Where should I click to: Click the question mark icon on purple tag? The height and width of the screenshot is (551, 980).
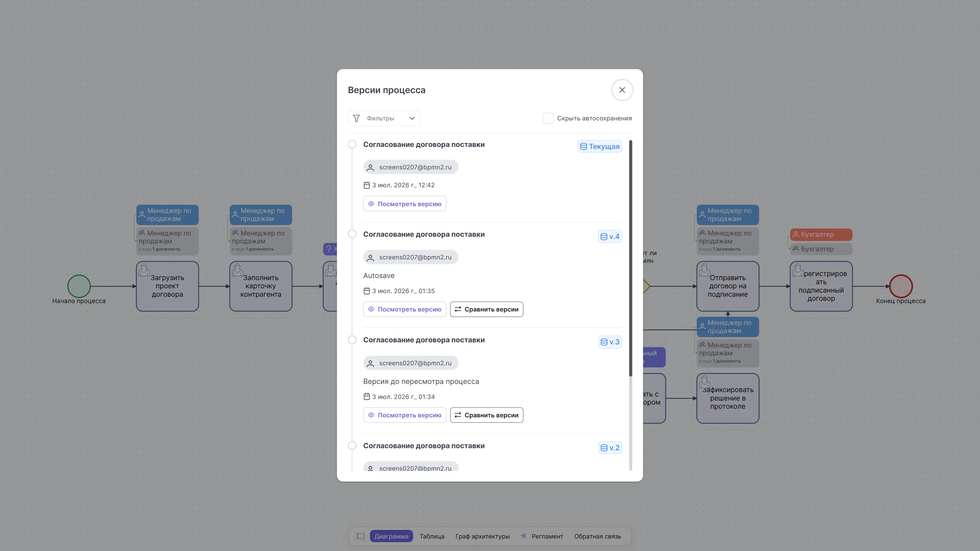tap(329, 249)
